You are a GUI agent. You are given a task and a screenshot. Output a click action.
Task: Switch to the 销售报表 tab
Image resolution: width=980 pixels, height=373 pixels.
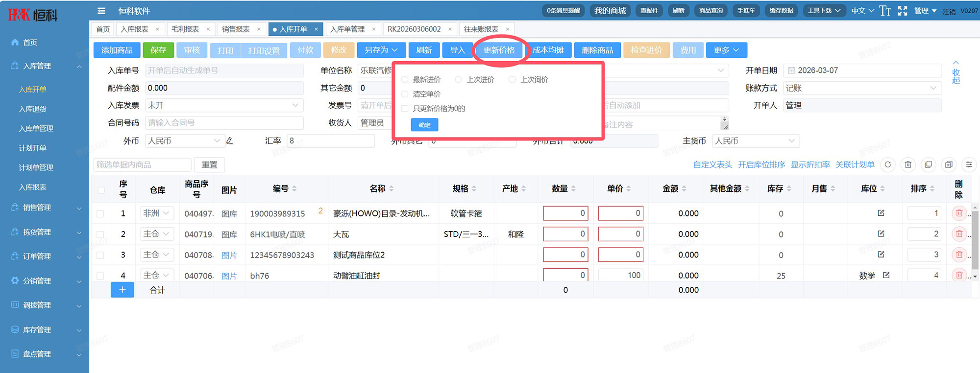tap(236, 29)
